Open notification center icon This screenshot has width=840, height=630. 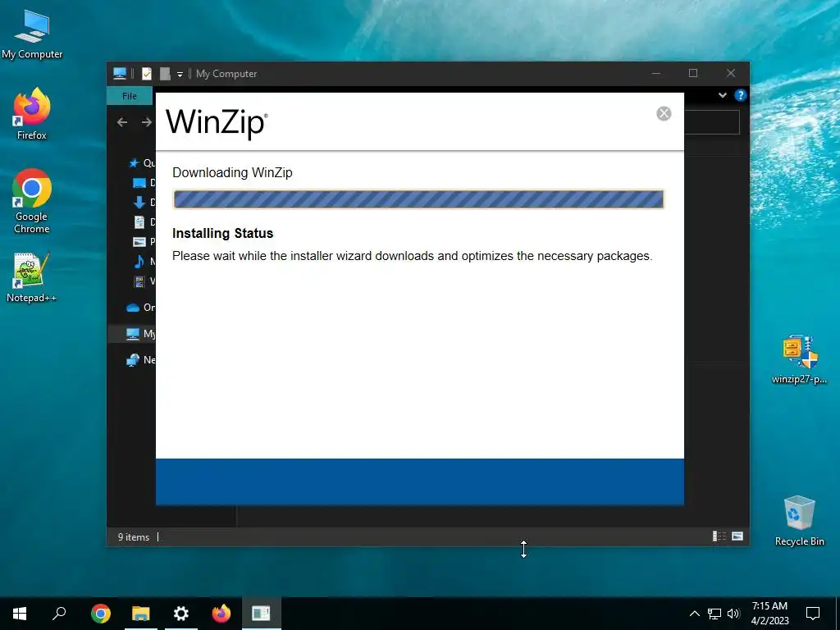813,614
